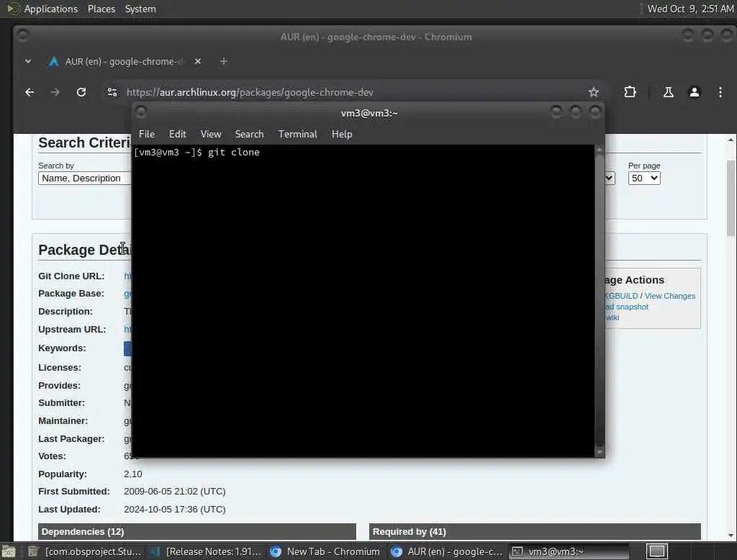737x560 pixels.
Task: Click the show desktop icon in taskbar
Action: click(9, 551)
